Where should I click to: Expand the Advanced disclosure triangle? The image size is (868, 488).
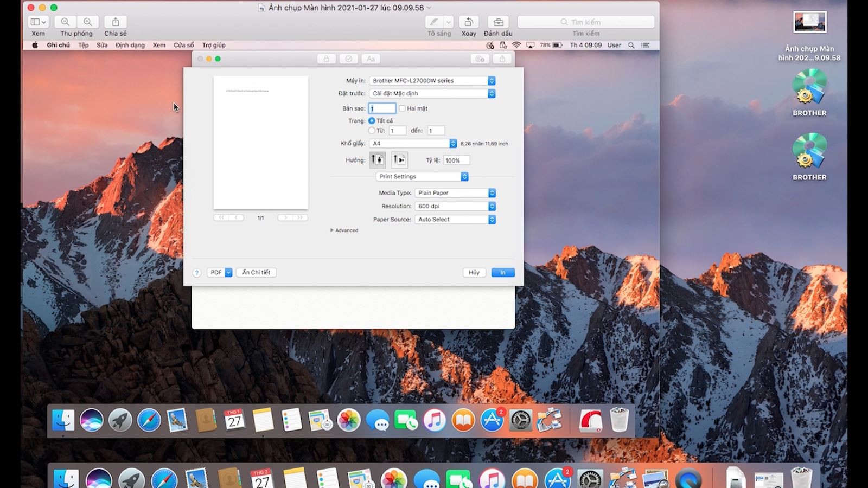(x=332, y=230)
